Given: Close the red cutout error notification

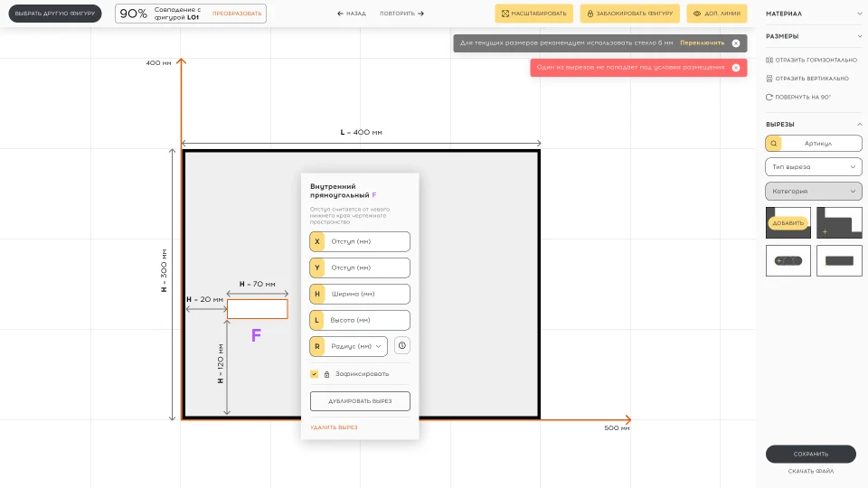Looking at the screenshot, I should coord(736,68).
